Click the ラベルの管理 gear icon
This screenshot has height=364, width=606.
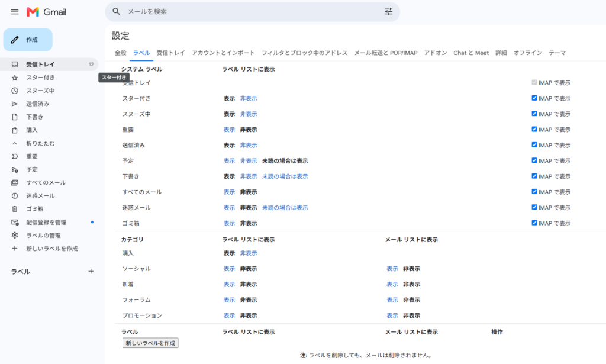[15, 236]
